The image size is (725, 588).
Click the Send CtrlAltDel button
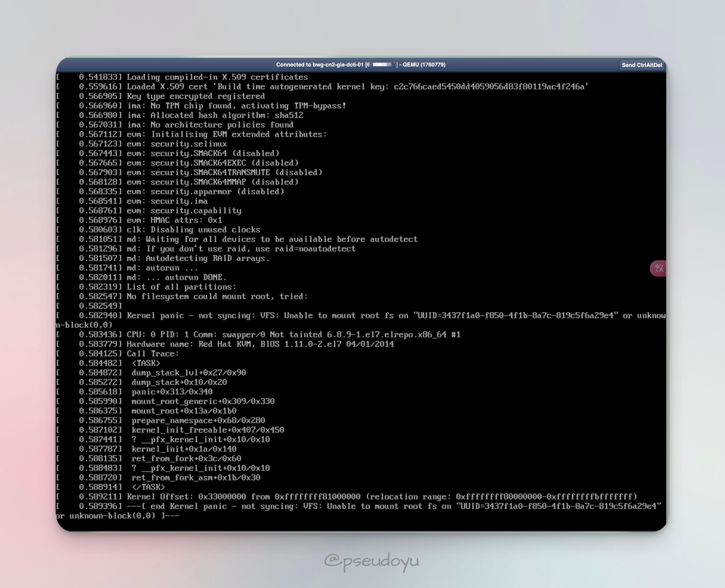pyautogui.click(x=641, y=65)
